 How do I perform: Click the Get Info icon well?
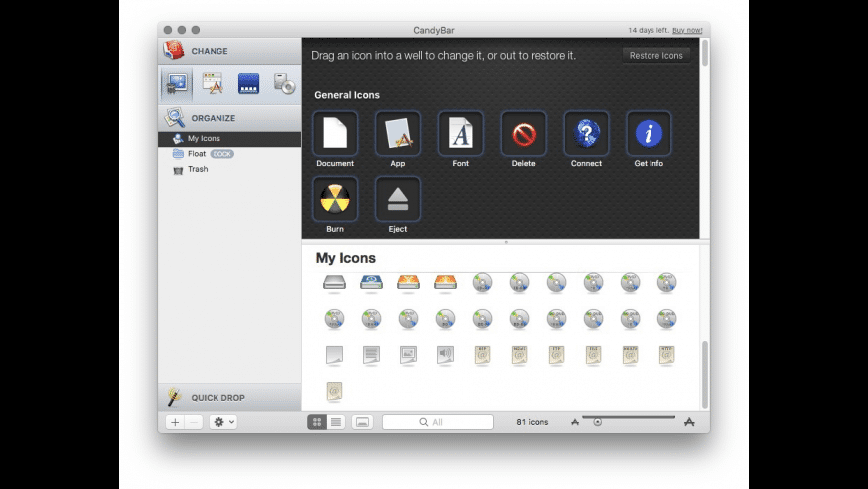pos(649,134)
